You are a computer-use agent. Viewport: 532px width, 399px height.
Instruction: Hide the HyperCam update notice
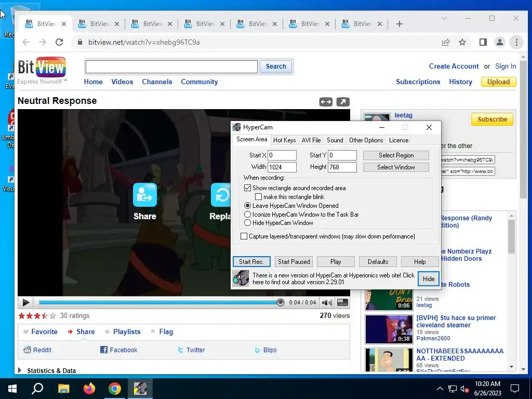click(429, 279)
